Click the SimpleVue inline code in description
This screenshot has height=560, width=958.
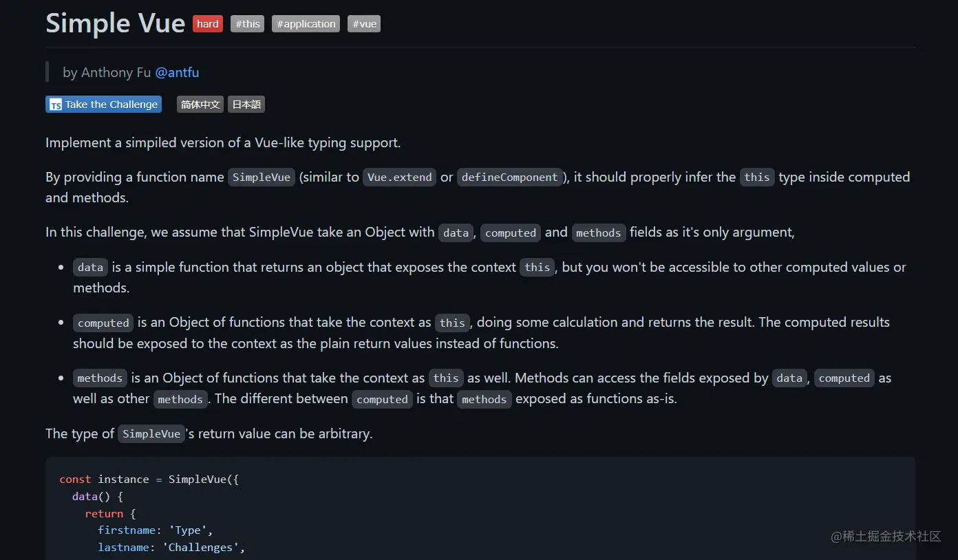262,177
